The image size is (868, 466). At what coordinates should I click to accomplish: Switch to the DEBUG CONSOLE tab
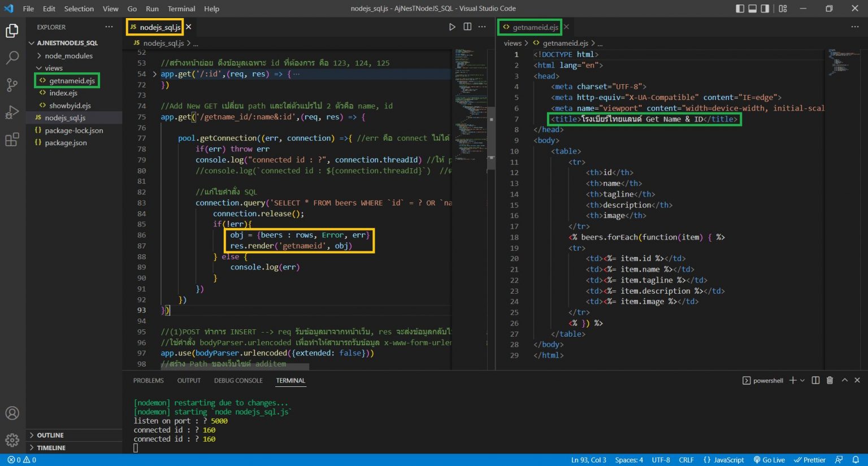pos(238,381)
